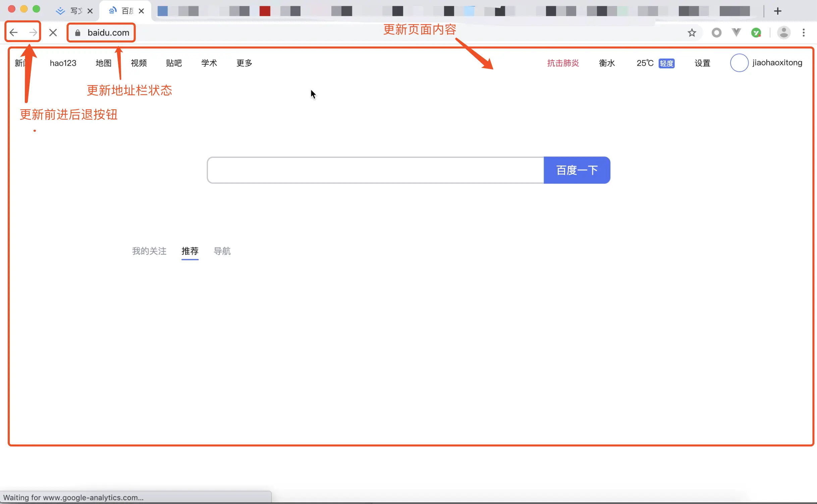Viewport: 817px width, 504px height.
Task: Stop page loading with X button
Action: [53, 33]
